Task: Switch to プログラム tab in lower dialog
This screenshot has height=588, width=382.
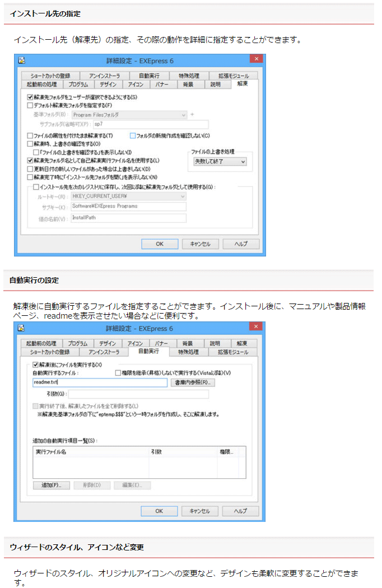Action: [x=78, y=343]
